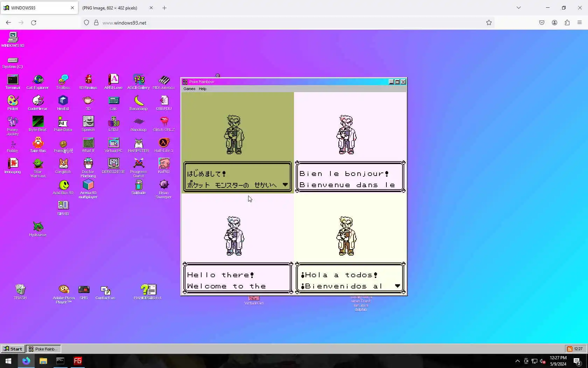Launch ANSI Love from the desktop
588x368 pixels.
(113, 82)
